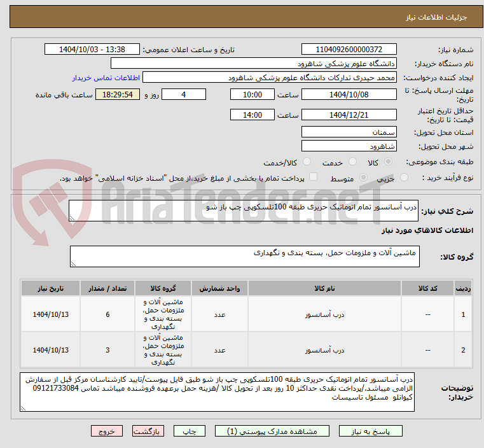The width and height of the screenshot is (484, 448).
Task: Click the delivery city field شاهرود
Action: [x=349, y=146]
